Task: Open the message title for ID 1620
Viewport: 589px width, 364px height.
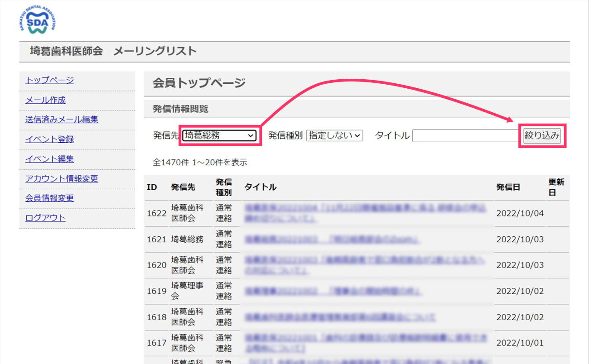Action: pyautogui.click(x=365, y=265)
